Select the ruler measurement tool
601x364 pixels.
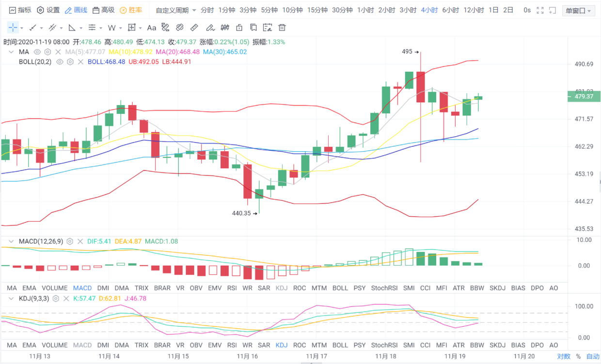(194, 28)
